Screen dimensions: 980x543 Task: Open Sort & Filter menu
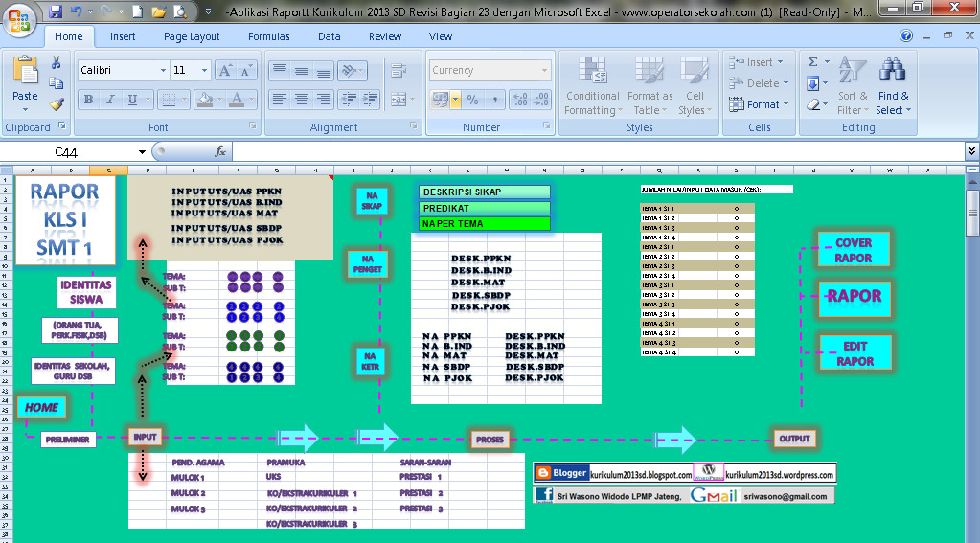point(853,85)
